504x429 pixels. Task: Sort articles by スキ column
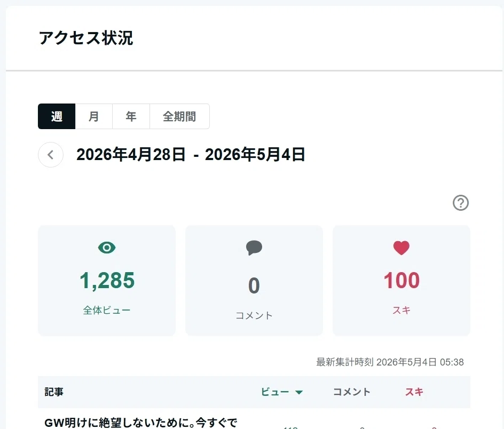pyautogui.click(x=414, y=392)
